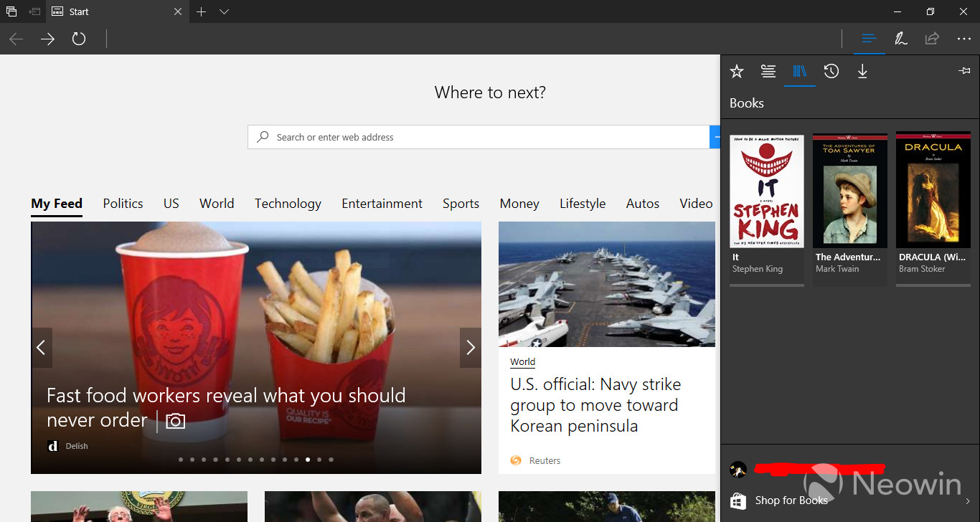Select the eighth carousel position dot
The width and height of the screenshot is (980, 522).
pyautogui.click(x=261, y=460)
